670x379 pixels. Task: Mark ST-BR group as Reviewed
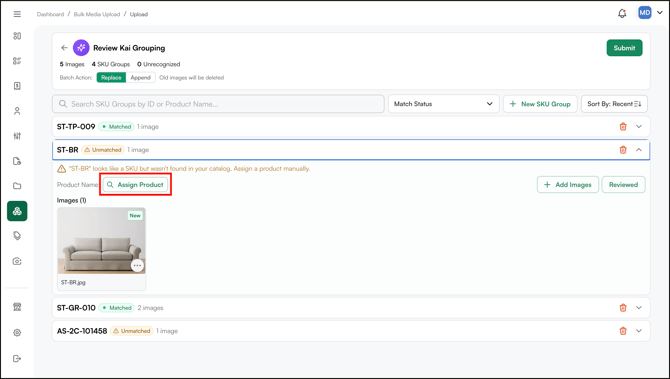[623, 185]
